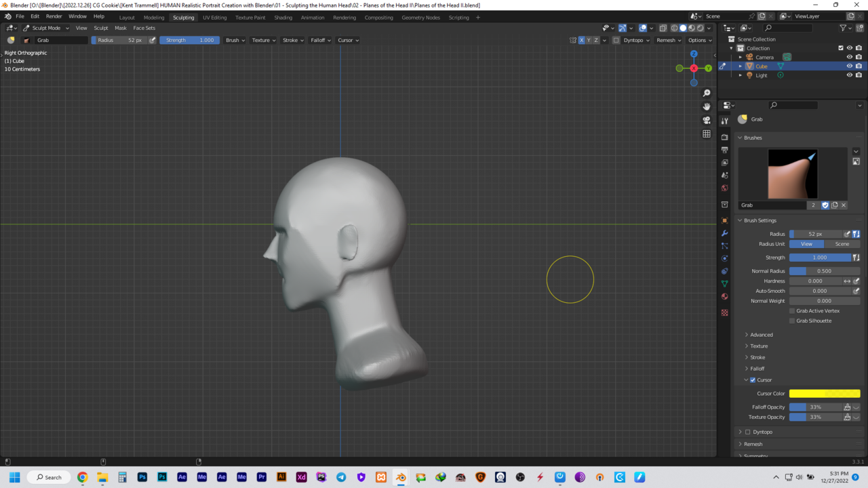Open the Sculpt Mode selector dropdown
868x488 pixels.
(46, 28)
